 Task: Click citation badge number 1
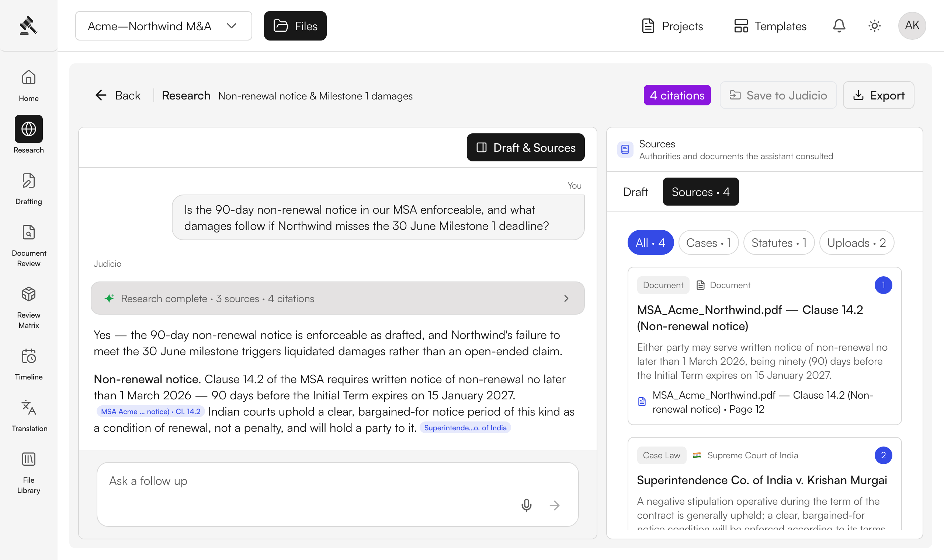click(883, 285)
